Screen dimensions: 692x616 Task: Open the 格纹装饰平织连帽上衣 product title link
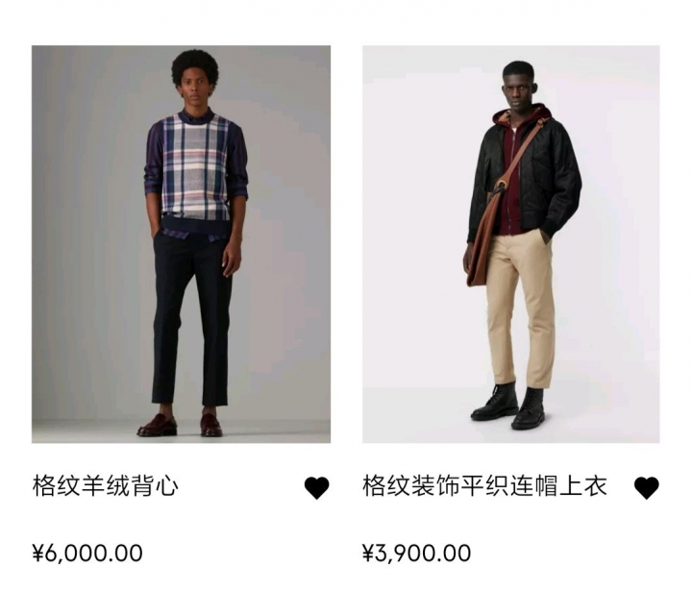485,486
